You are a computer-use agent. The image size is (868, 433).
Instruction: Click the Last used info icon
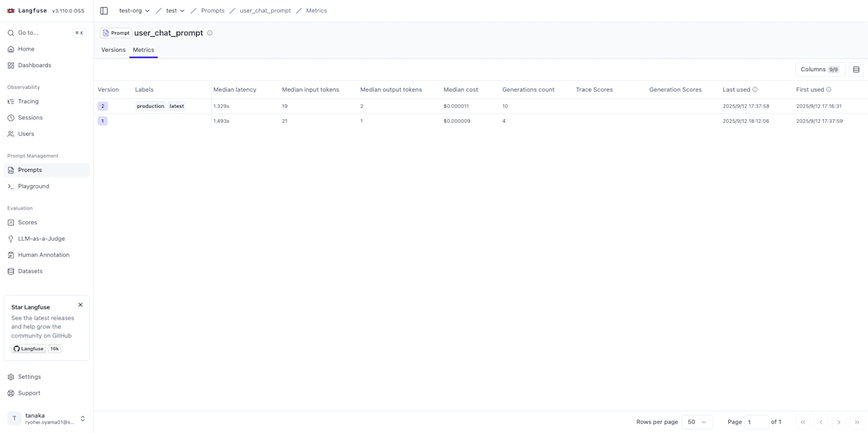pyautogui.click(x=755, y=90)
